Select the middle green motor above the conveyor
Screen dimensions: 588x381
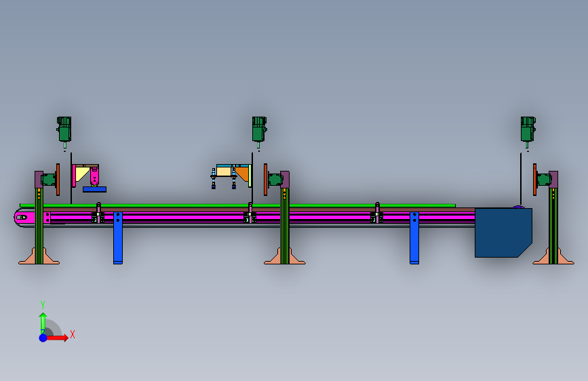(259, 129)
